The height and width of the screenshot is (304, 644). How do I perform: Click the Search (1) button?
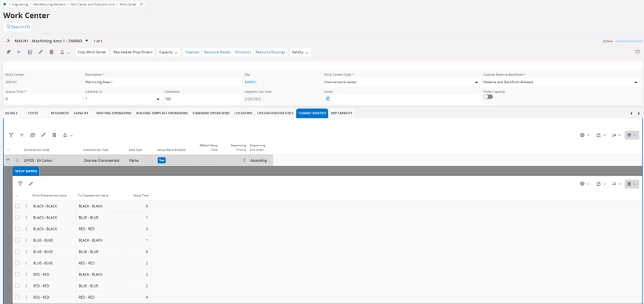18,26
